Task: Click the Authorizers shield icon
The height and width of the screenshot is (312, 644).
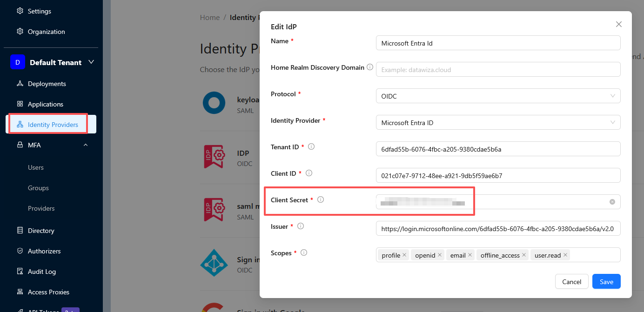Action: point(20,251)
